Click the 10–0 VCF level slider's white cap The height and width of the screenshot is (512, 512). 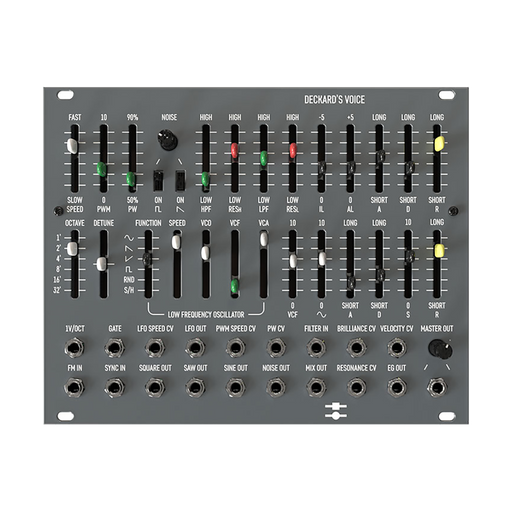[293, 261]
